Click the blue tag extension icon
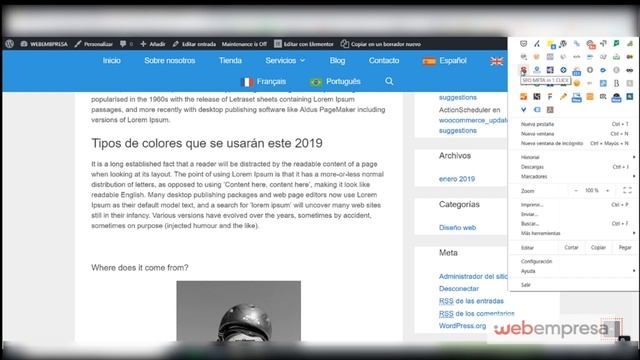This screenshot has height=360, width=640. tap(537, 109)
